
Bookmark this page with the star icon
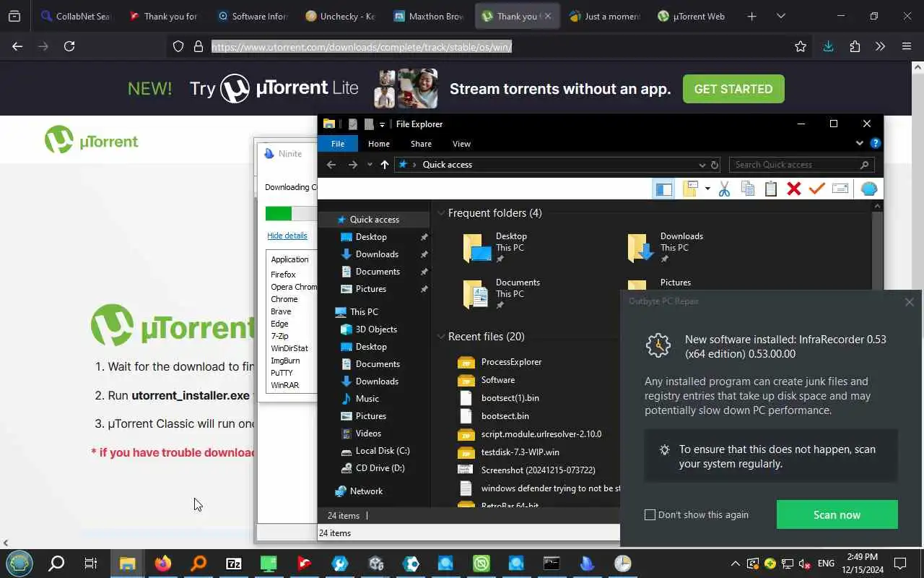click(x=800, y=47)
